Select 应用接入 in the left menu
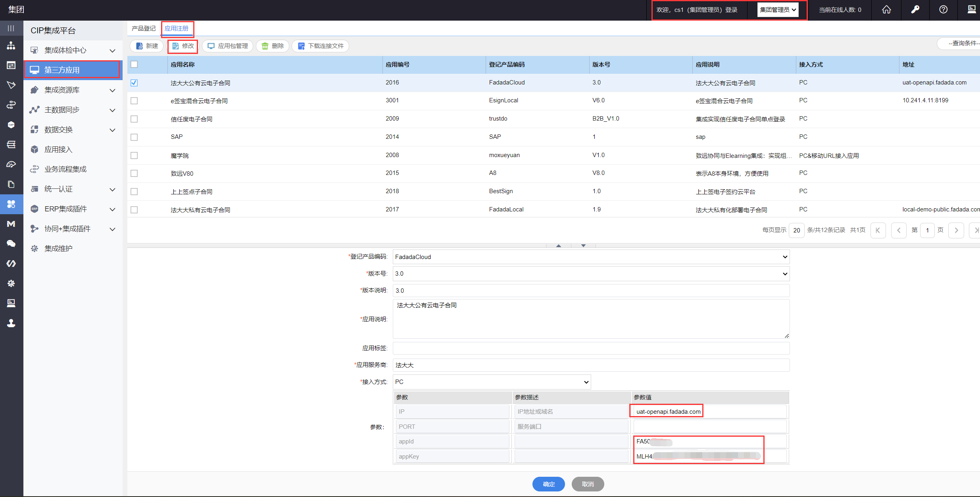Screen dimensions: 980x497 (x=58, y=150)
